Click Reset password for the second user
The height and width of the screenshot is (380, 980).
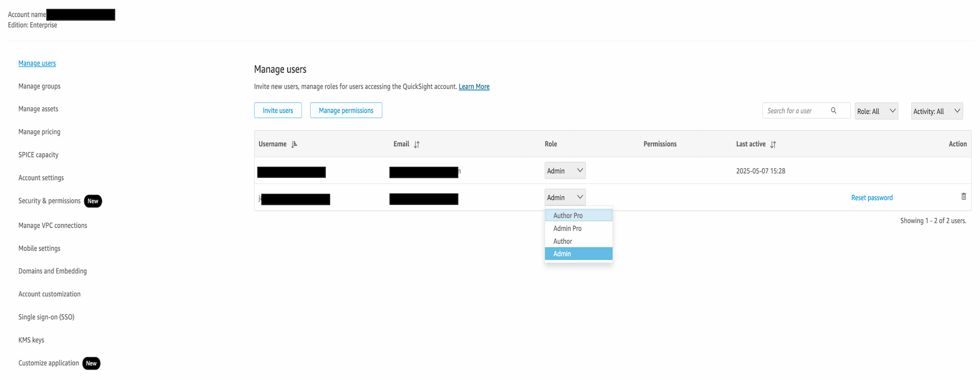point(872,198)
